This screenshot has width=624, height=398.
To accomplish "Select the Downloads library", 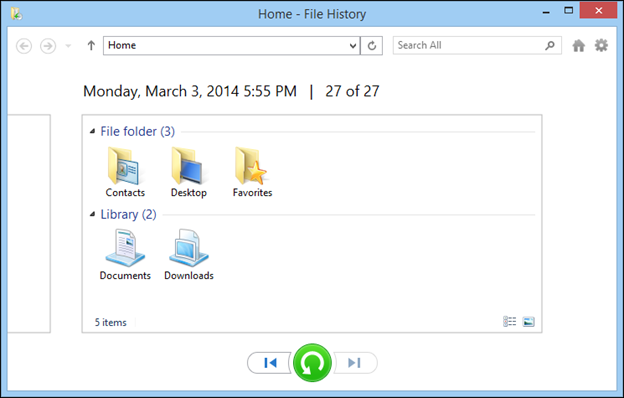I will click(189, 255).
